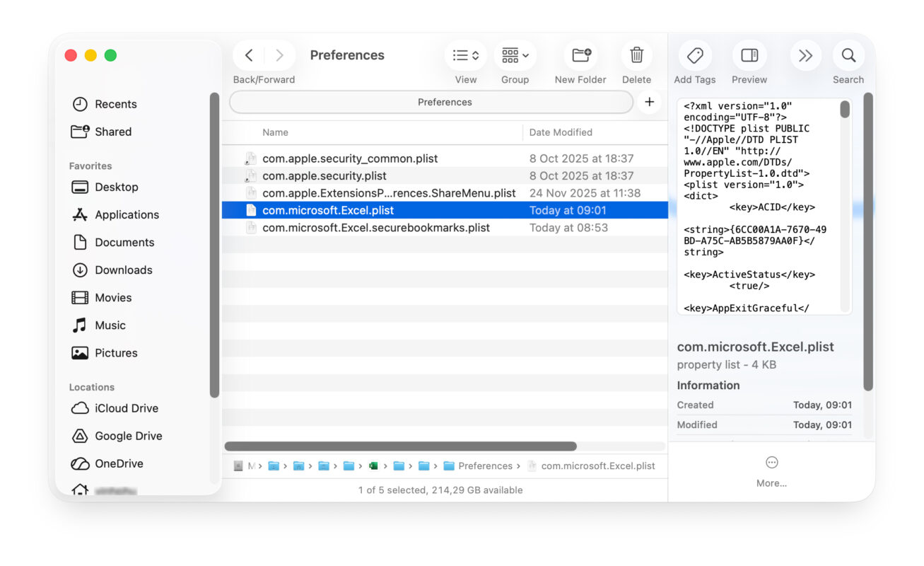Select com.apple.security.plist file row
The image size is (924, 566).
445,175
